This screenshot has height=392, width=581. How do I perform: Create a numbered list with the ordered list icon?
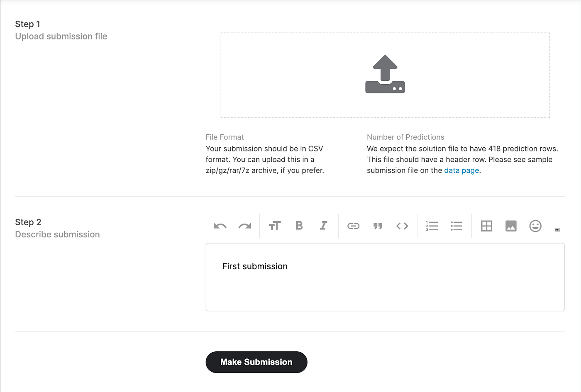tap(432, 226)
